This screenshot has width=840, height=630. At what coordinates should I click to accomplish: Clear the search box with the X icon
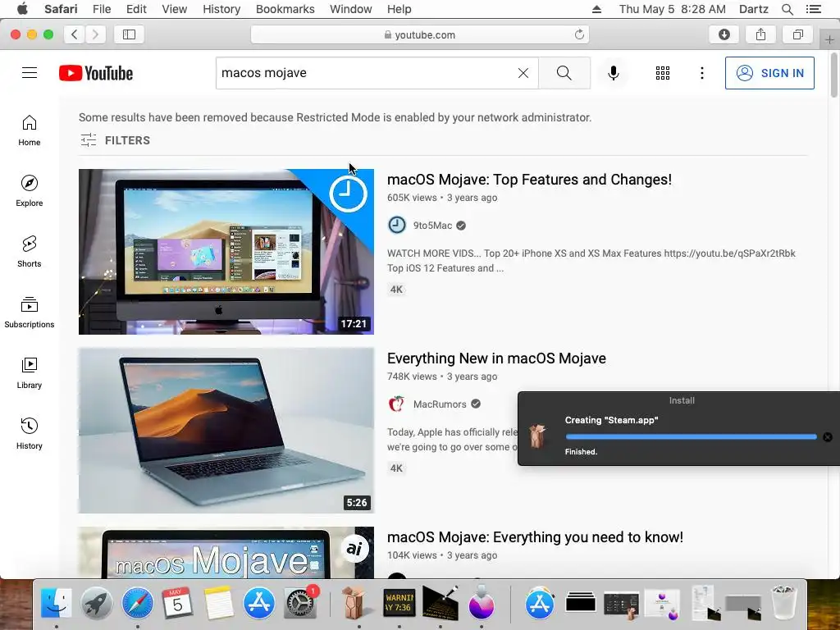click(523, 73)
